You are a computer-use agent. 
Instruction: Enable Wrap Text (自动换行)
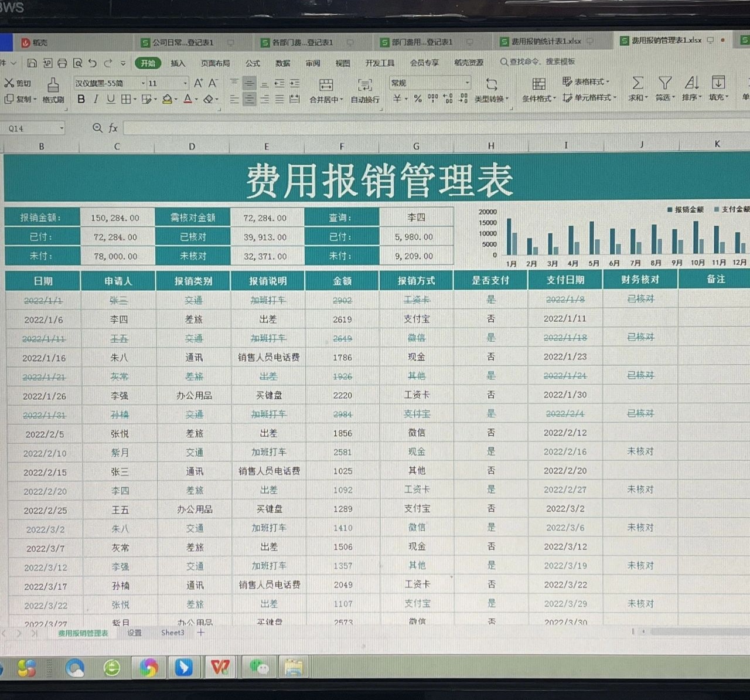click(x=364, y=91)
